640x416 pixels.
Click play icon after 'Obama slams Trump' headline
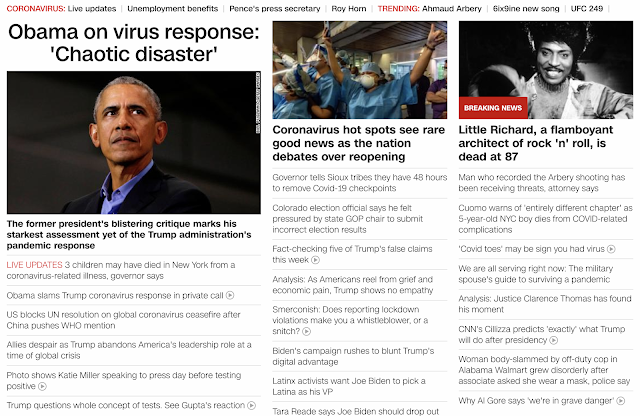[230, 295]
